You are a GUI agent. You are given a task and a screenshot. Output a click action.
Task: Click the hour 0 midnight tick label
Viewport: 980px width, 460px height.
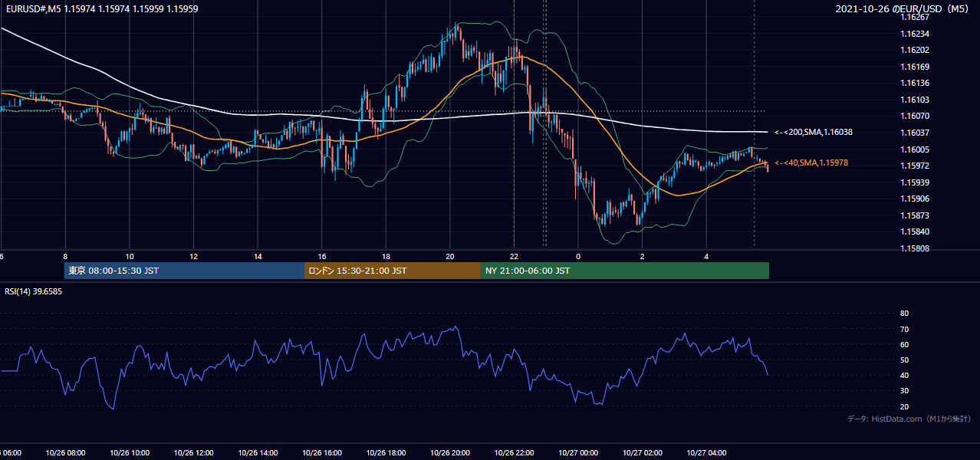pos(578,257)
